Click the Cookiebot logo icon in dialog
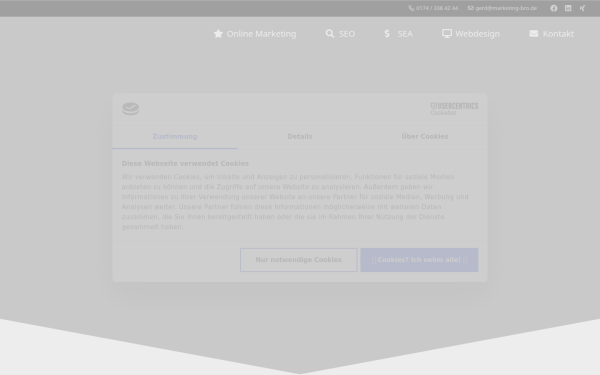The width and height of the screenshot is (600, 375). tap(130, 109)
